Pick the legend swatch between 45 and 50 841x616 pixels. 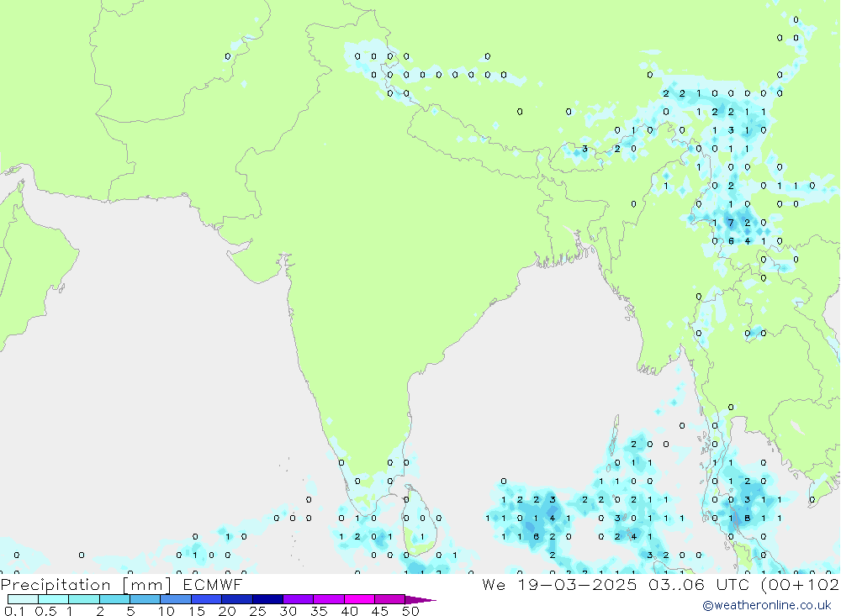(x=390, y=599)
